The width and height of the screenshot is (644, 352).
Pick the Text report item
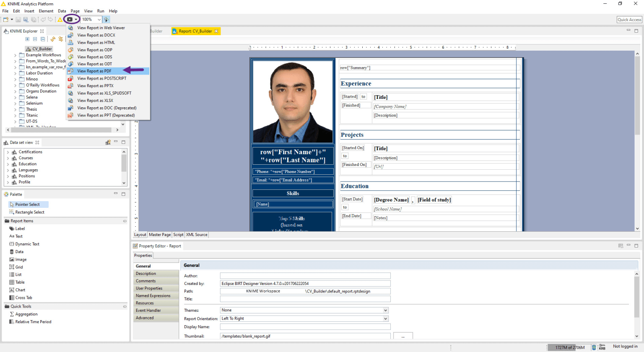(x=16, y=236)
